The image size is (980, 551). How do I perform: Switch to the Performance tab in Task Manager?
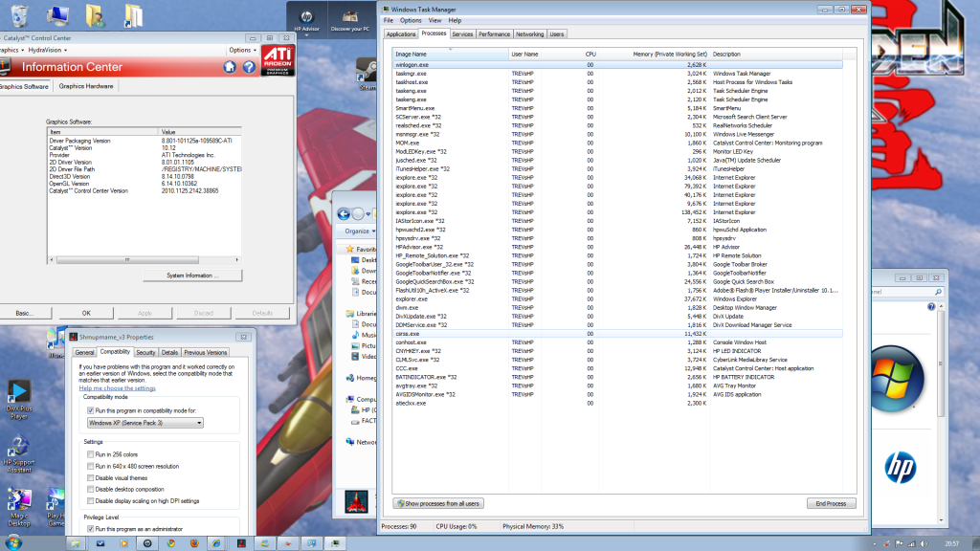coord(495,34)
